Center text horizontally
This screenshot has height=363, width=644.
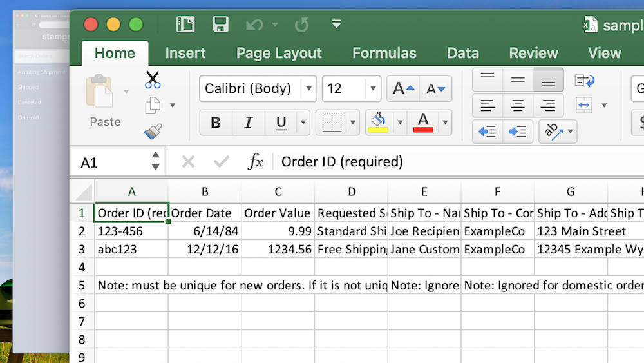518,106
